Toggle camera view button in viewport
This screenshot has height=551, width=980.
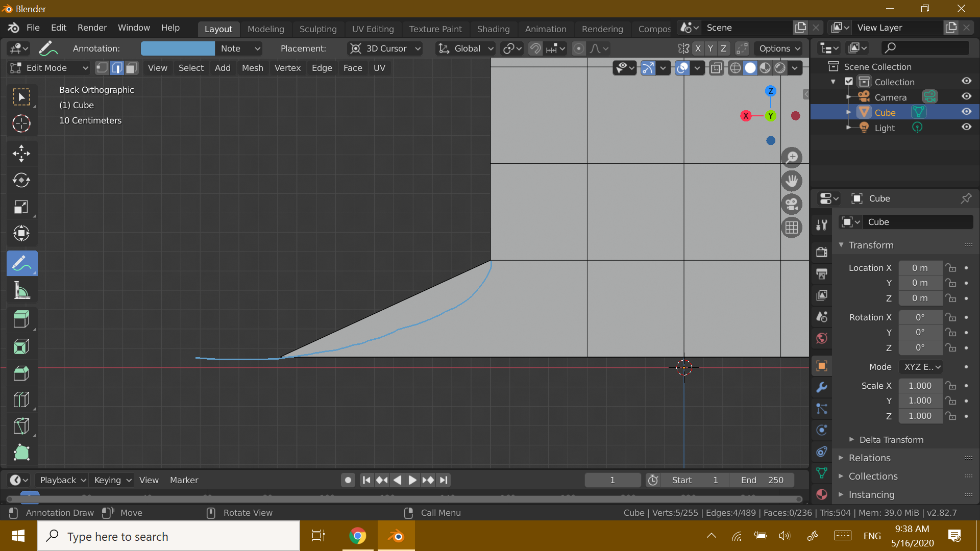792,205
